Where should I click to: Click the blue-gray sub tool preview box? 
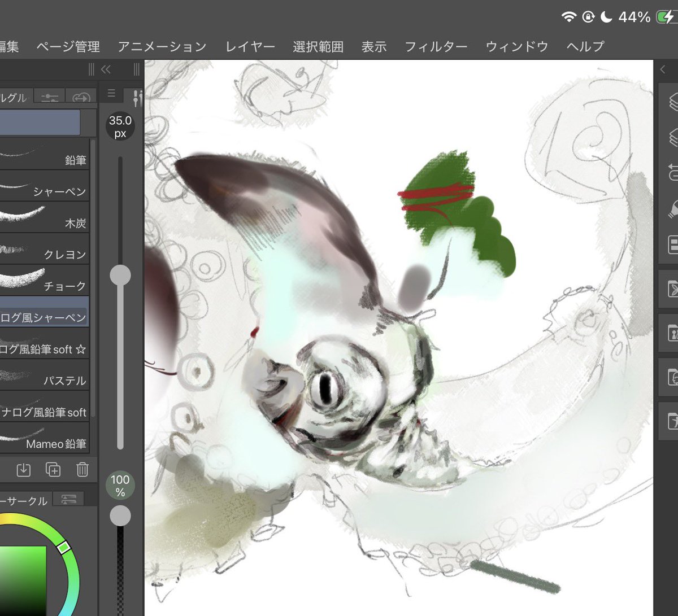click(40, 122)
